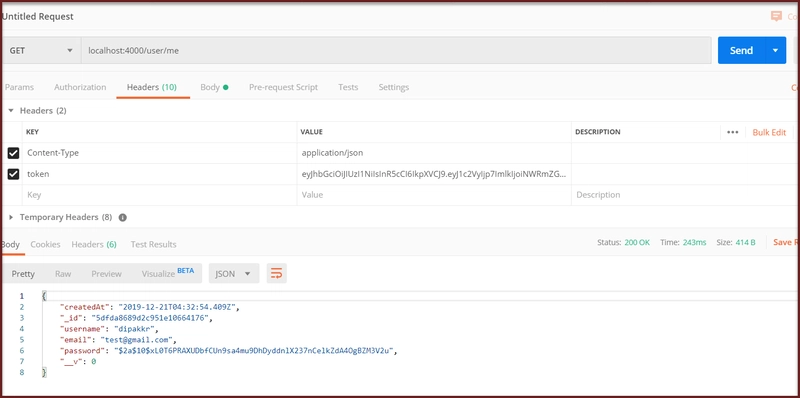The height and width of the screenshot is (398, 800).
Task: Click the wrap lines icon beside JSON
Action: point(277,273)
